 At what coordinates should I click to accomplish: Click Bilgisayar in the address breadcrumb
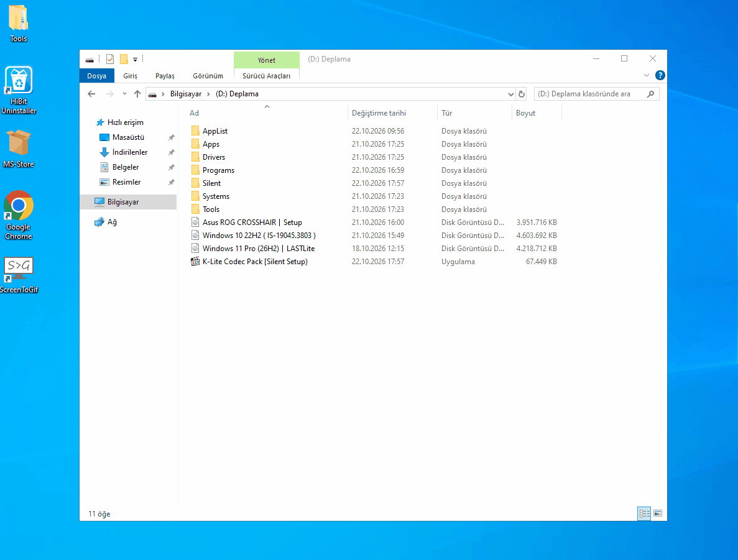(186, 94)
